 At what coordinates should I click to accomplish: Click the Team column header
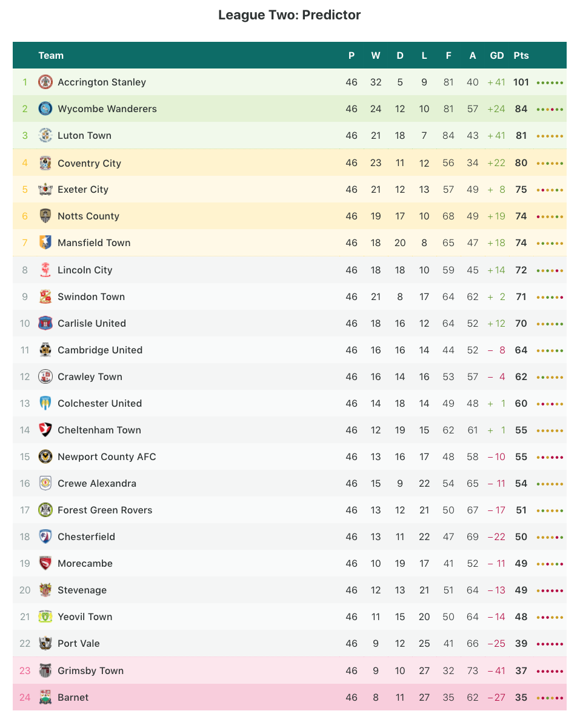51,55
